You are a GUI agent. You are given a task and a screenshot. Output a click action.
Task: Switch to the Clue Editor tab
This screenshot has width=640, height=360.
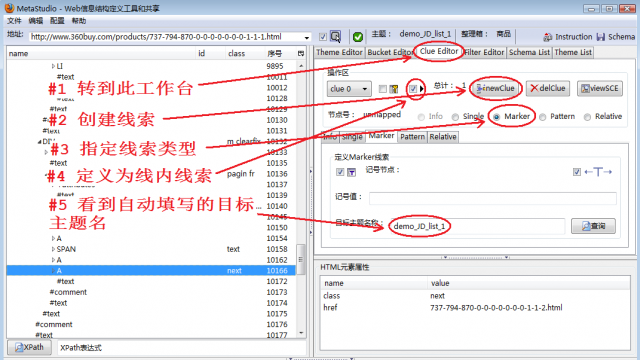439,51
